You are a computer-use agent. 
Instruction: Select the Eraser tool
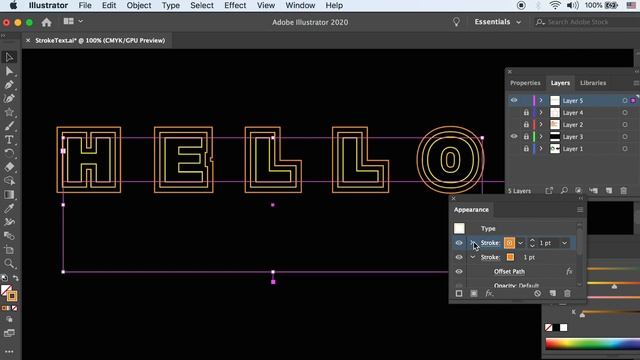point(9,167)
